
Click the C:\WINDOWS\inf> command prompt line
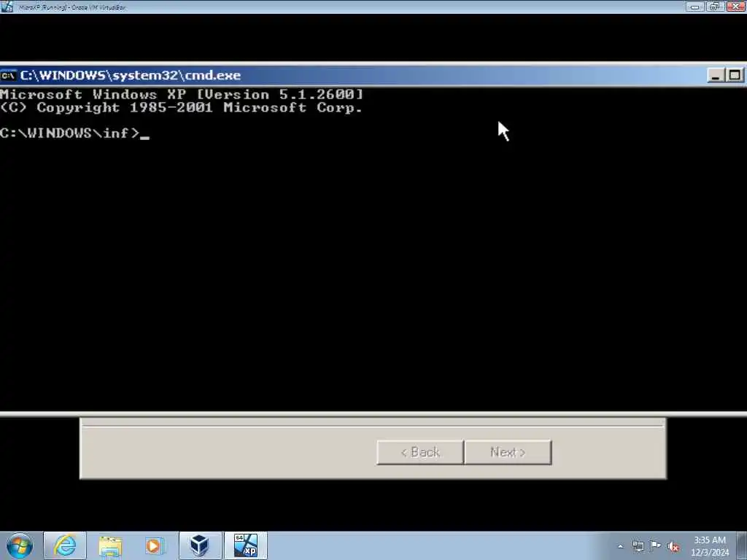pos(74,133)
